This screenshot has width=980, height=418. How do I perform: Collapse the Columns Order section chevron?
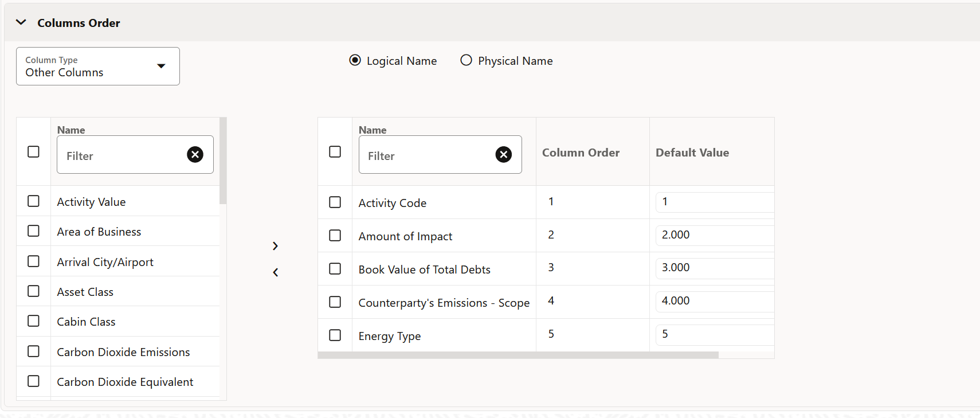coord(21,22)
